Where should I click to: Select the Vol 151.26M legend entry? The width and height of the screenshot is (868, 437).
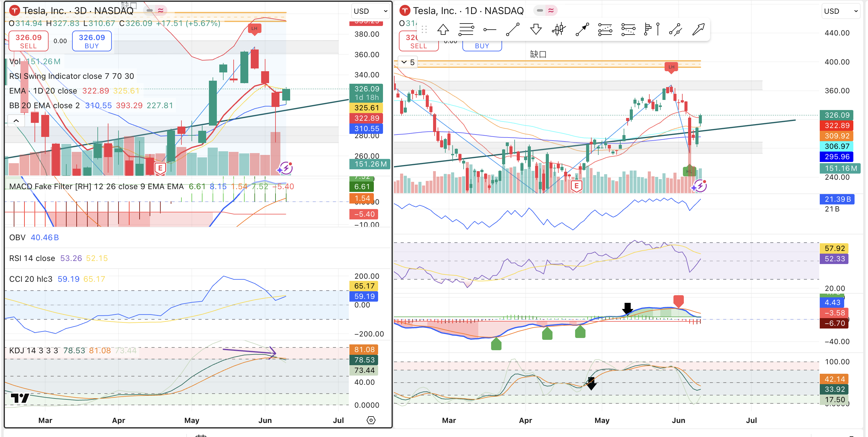click(x=35, y=61)
